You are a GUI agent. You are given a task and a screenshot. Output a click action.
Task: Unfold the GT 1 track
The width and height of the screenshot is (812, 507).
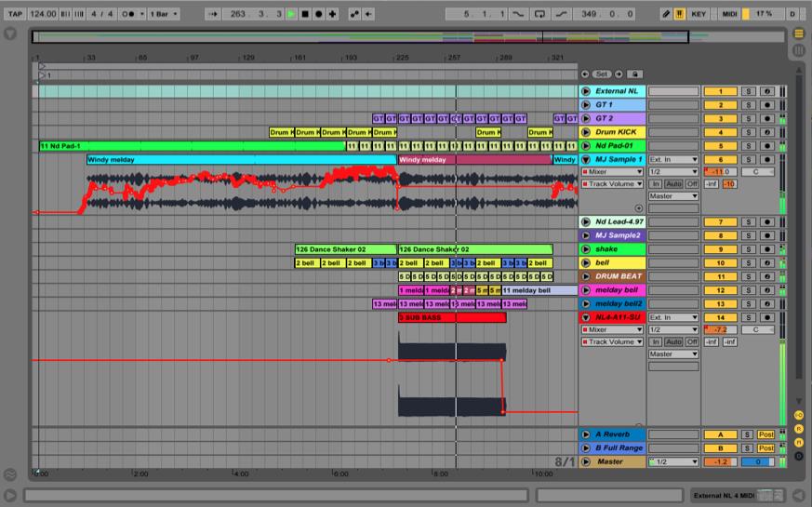click(x=586, y=104)
